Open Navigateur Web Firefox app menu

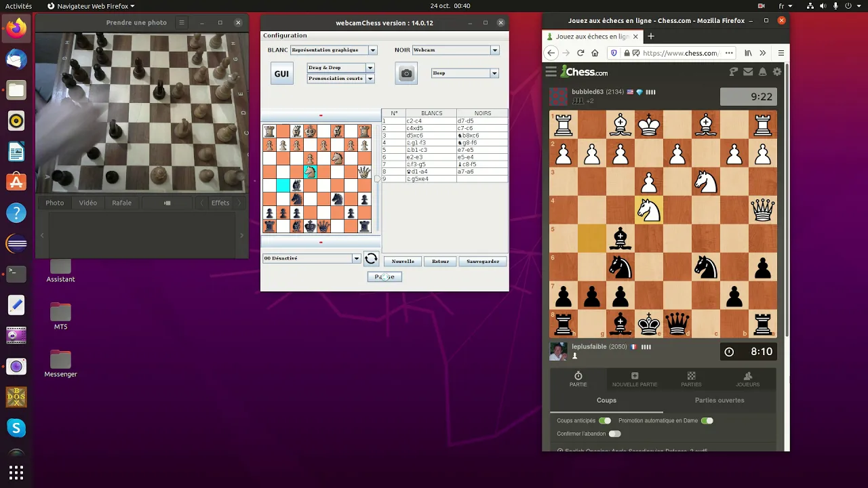click(x=91, y=6)
